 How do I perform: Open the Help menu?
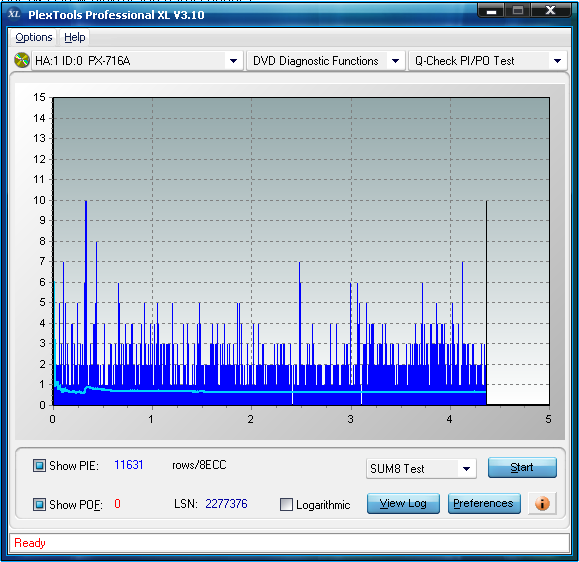coord(75,37)
